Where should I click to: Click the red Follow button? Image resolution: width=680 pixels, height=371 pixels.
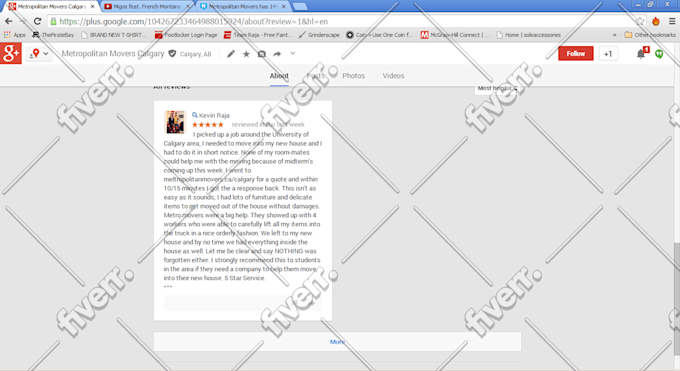(x=575, y=53)
